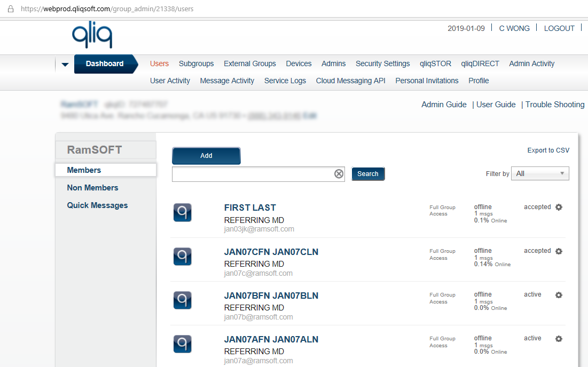Go to Security Settings page
Image resolution: width=588 pixels, height=367 pixels.
(x=382, y=63)
